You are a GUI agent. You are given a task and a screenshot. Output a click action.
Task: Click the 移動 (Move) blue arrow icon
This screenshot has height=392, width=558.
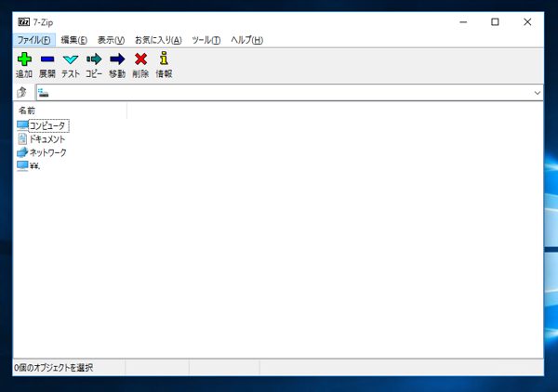pyautogui.click(x=117, y=59)
